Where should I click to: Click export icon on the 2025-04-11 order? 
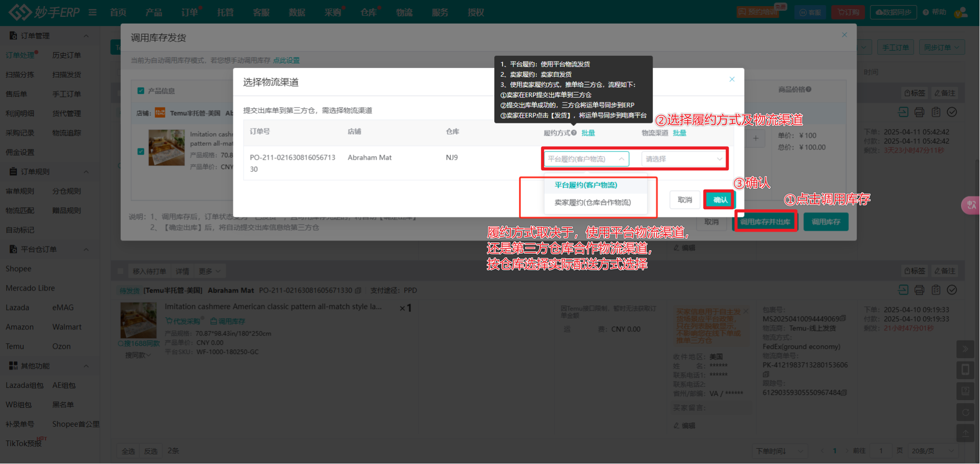pyautogui.click(x=903, y=112)
